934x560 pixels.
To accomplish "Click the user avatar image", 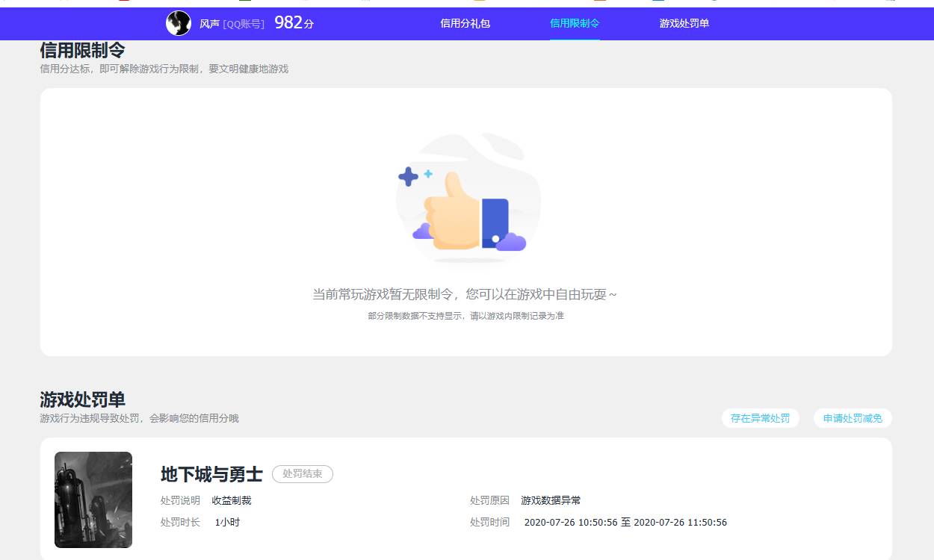I will point(179,23).
